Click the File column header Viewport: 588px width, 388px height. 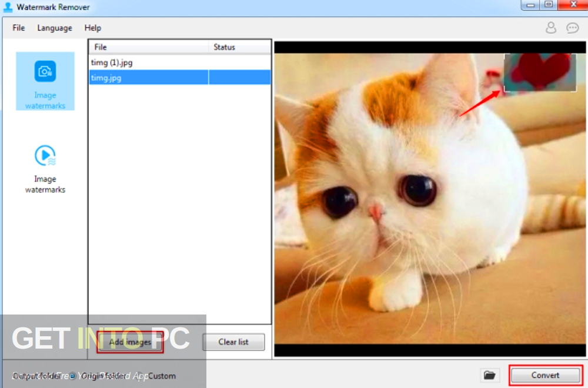pos(149,47)
